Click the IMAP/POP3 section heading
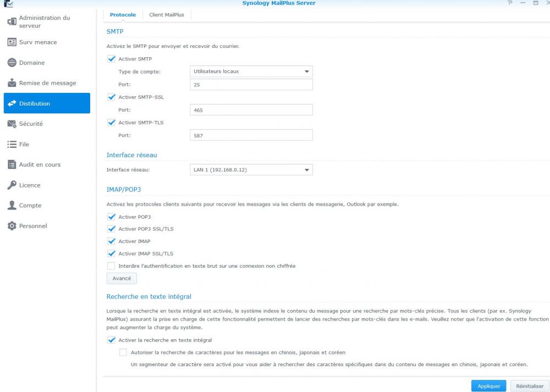The image size is (550, 392). (124, 190)
